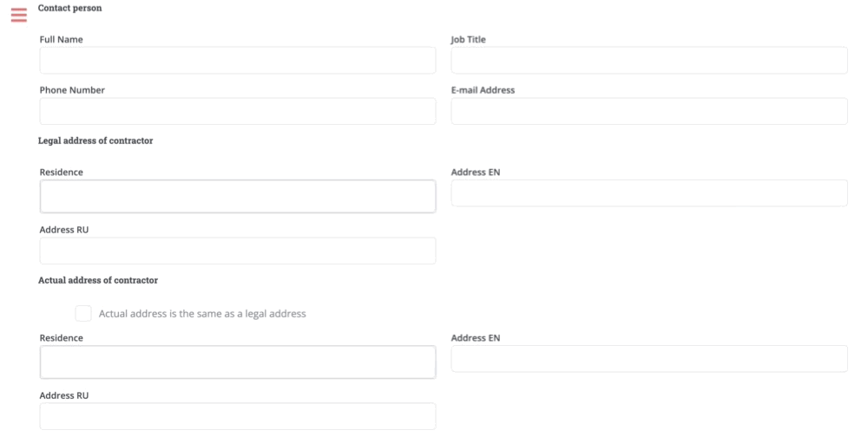Focus the Job Title text box
Image resolution: width=868 pixels, height=437 pixels.
tap(648, 61)
